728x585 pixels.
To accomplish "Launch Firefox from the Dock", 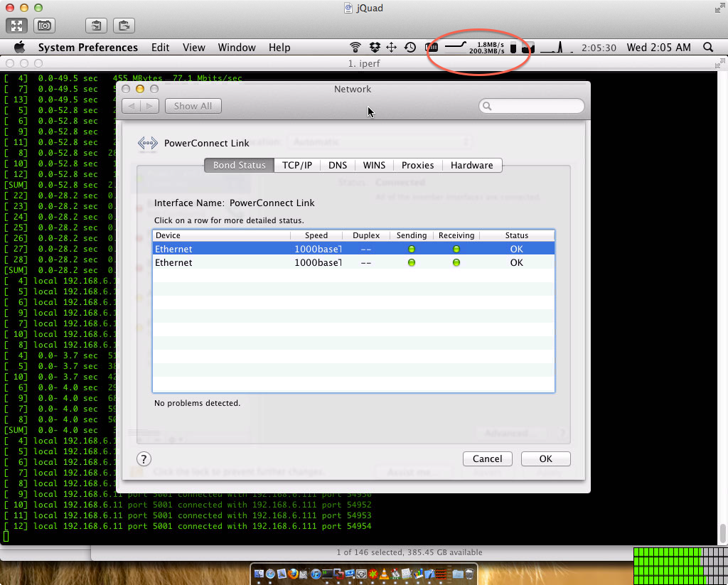I will pyautogui.click(x=293, y=574).
